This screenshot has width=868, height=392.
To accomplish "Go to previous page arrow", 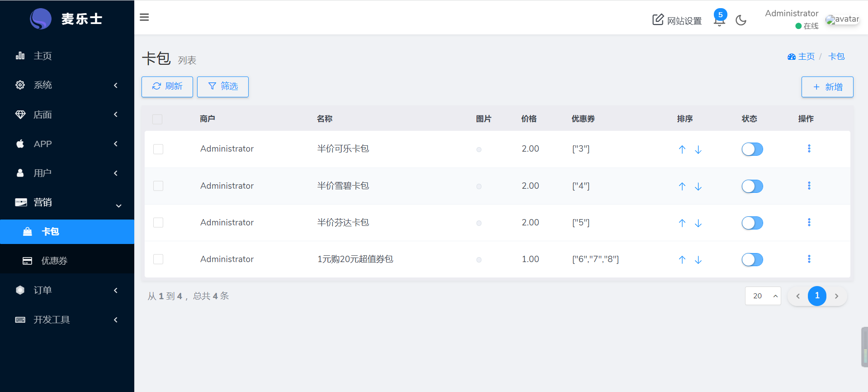I will point(798,296).
